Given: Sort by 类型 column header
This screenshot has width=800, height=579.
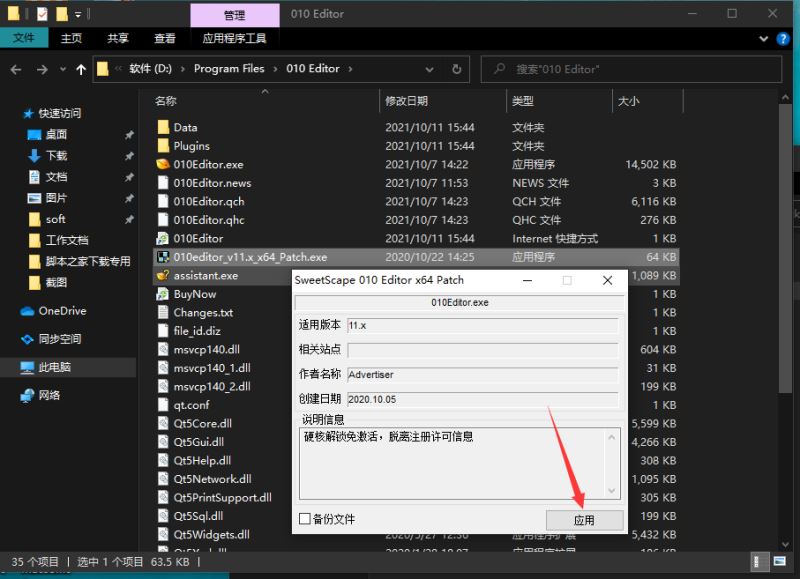Looking at the screenshot, I should 522,101.
